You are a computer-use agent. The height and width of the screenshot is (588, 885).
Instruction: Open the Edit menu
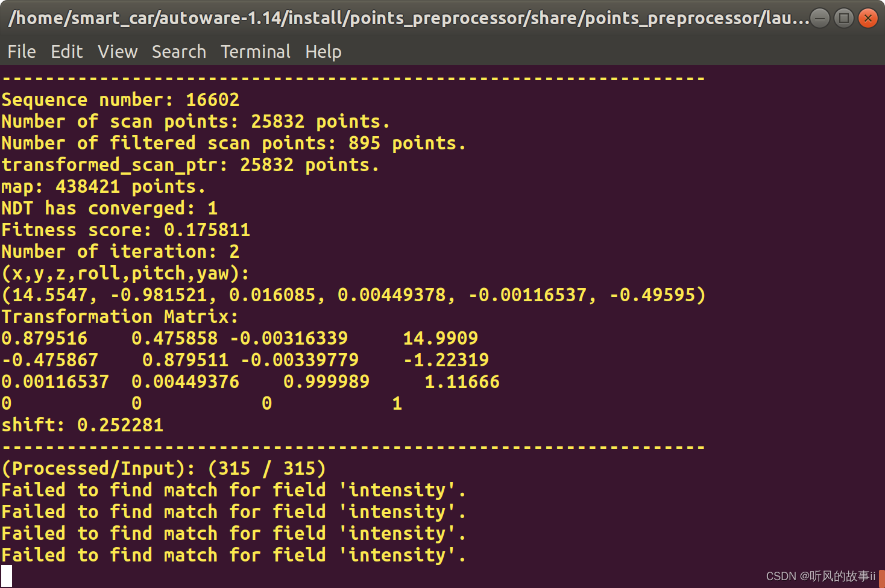click(x=66, y=52)
